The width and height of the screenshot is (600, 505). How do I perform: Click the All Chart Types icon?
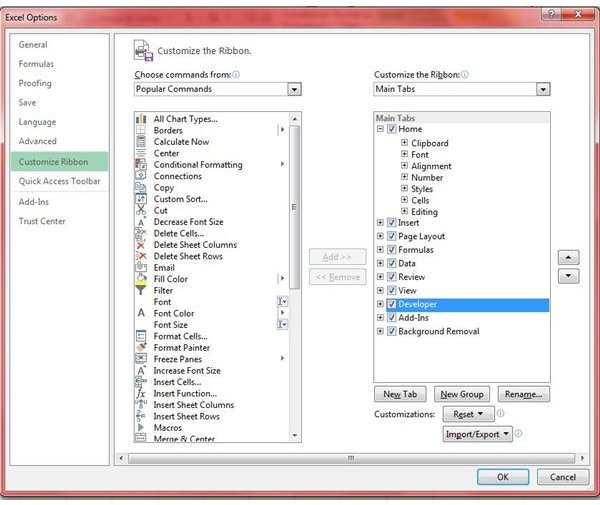[x=141, y=119]
